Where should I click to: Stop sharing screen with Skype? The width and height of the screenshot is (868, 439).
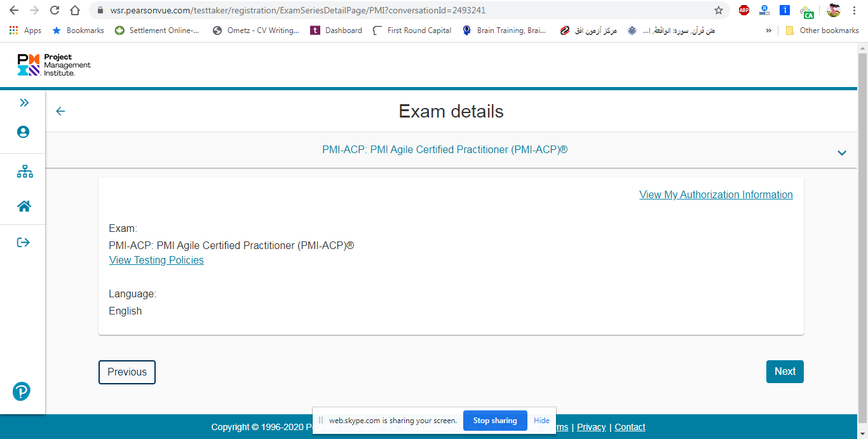tap(495, 421)
